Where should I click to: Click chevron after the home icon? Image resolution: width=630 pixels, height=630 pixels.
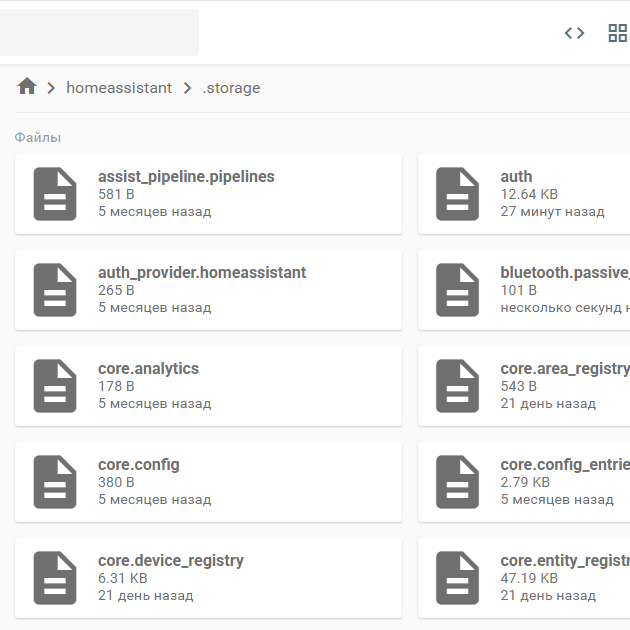(51, 88)
